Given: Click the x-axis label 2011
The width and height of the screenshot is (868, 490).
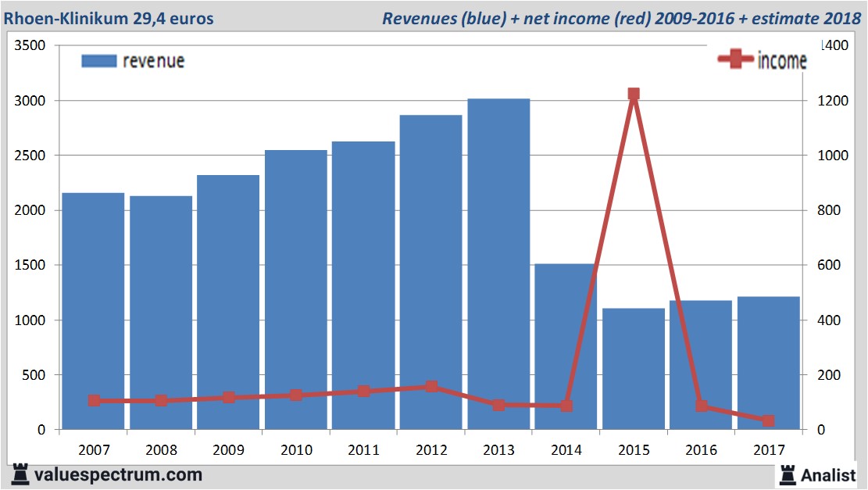Looking at the screenshot, I should (x=364, y=449).
